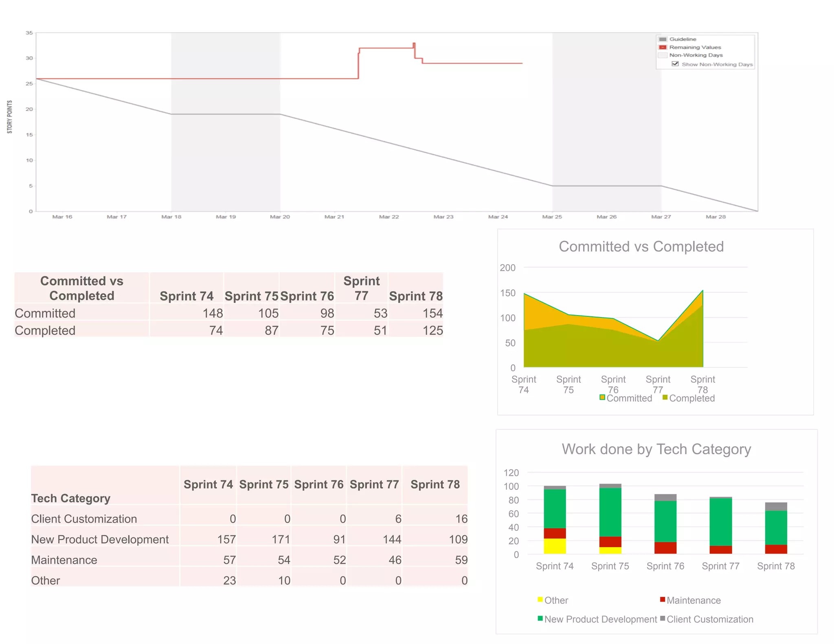Click the Remaining Values red legend icon
The height and width of the screenshot is (644, 834).
663,47
